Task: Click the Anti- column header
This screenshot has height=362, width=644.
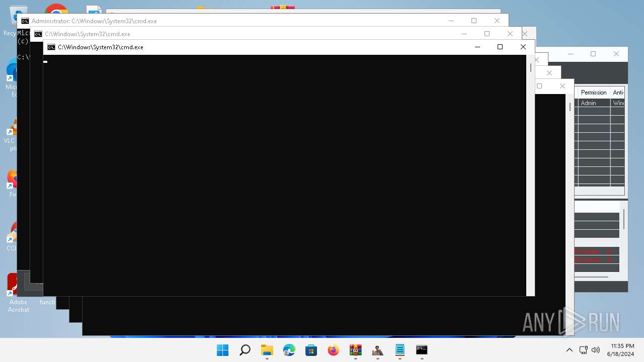Action: coord(618,93)
